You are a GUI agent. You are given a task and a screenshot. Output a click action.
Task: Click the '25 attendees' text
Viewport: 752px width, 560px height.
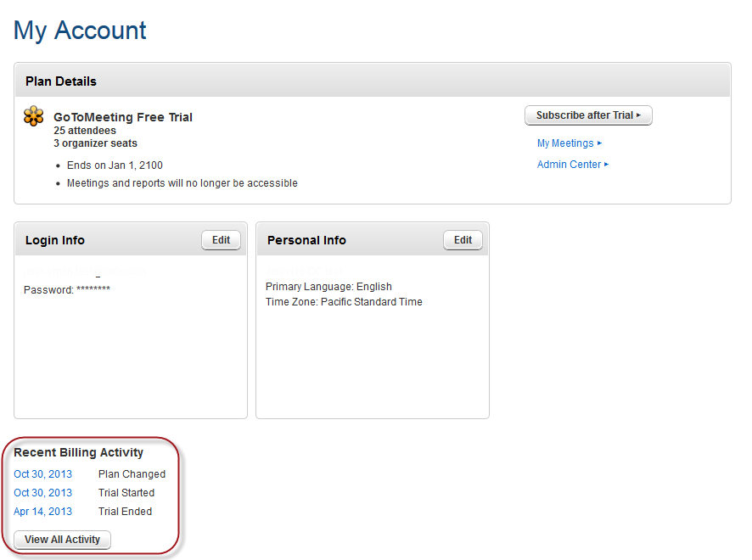(85, 131)
